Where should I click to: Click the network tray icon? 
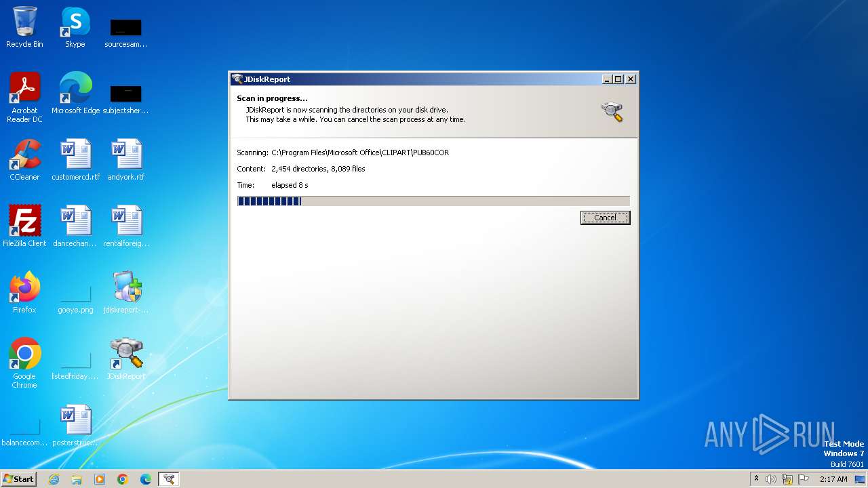[x=787, y=479]
